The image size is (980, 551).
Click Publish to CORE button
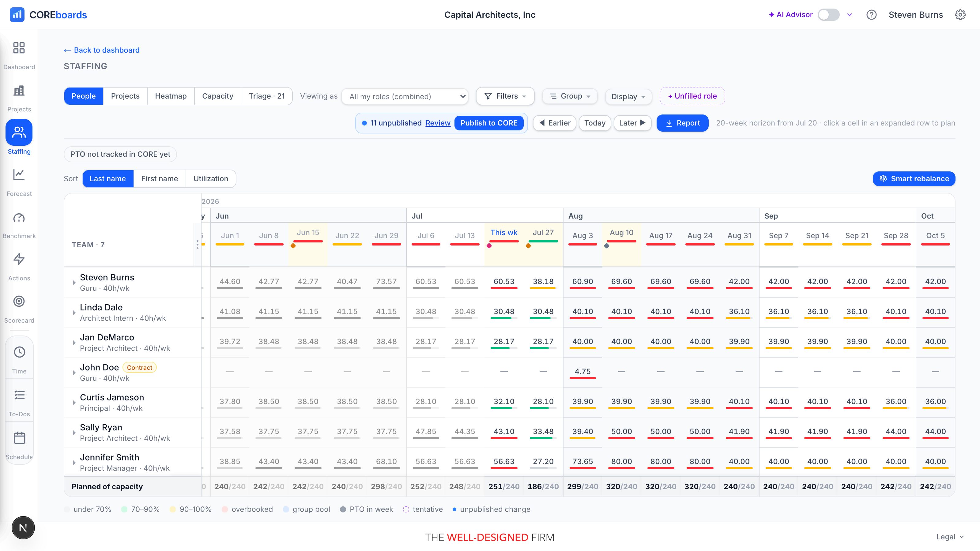click(489, 123)
